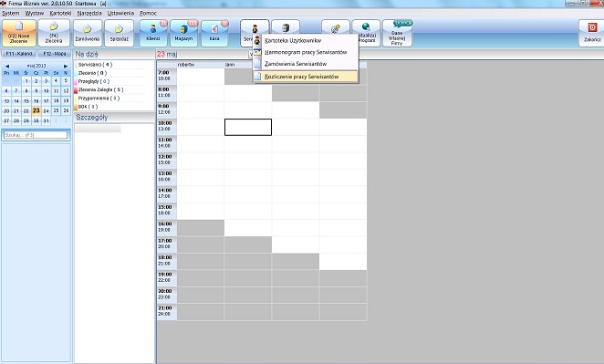
Task: Switch to the F12 - Mapa tab
Action: click(55, 54)
